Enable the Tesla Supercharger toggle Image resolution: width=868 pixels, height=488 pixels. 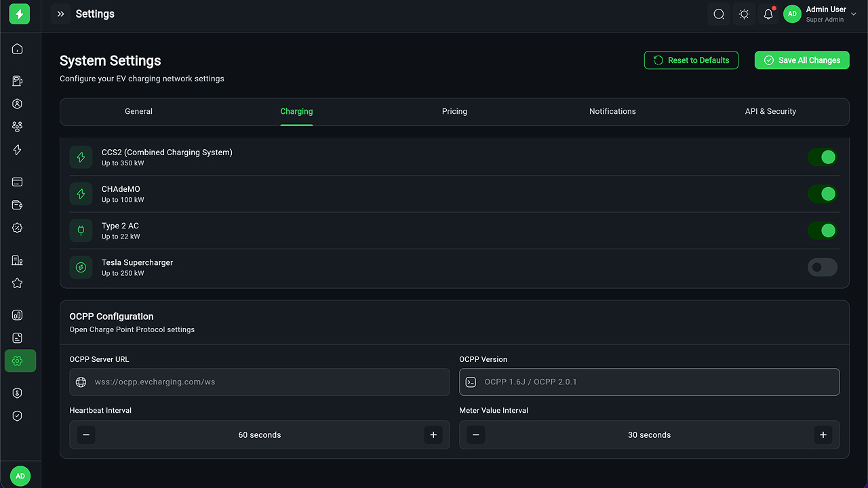(822, 267)
